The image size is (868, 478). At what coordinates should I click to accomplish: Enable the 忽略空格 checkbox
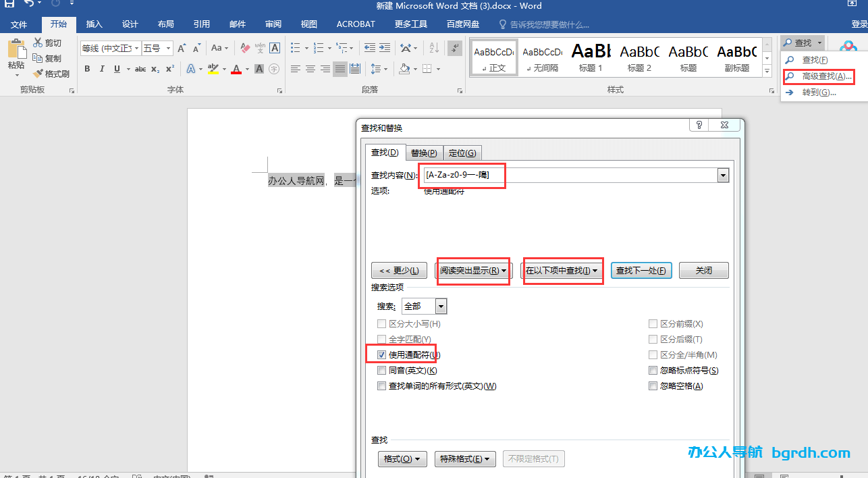pos(653,386)
